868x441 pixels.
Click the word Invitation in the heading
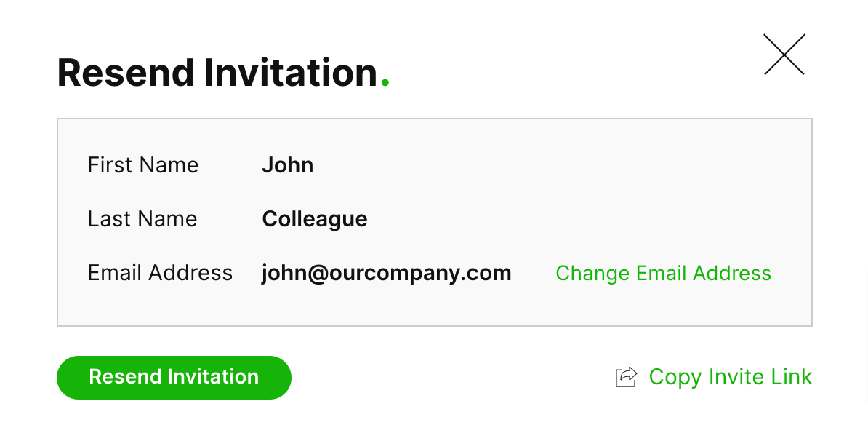(x=291, y=73)
